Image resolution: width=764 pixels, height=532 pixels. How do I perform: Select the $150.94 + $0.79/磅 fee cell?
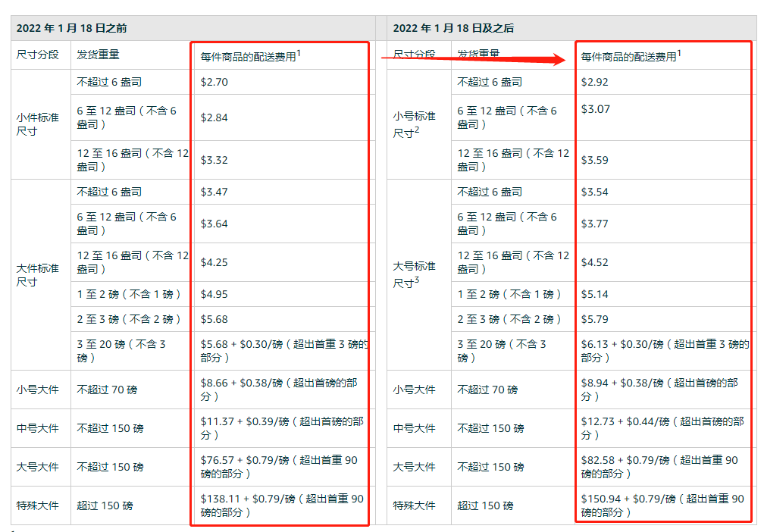[663, 505]
